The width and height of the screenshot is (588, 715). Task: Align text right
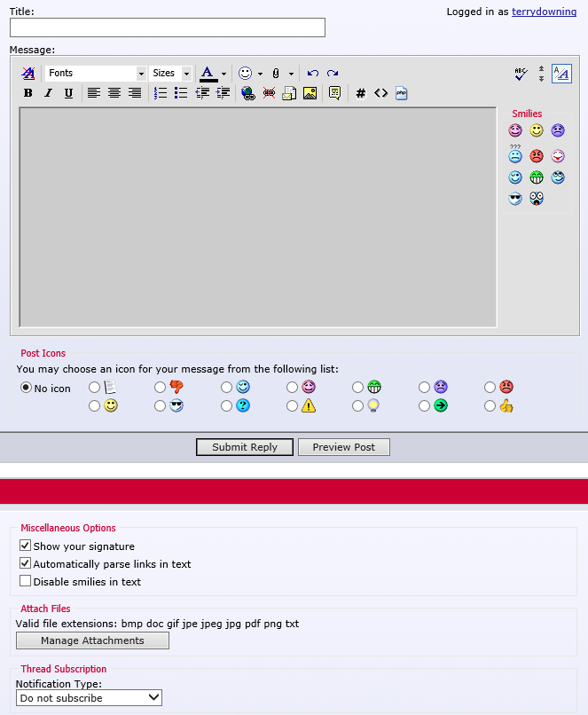pos(135,93)
